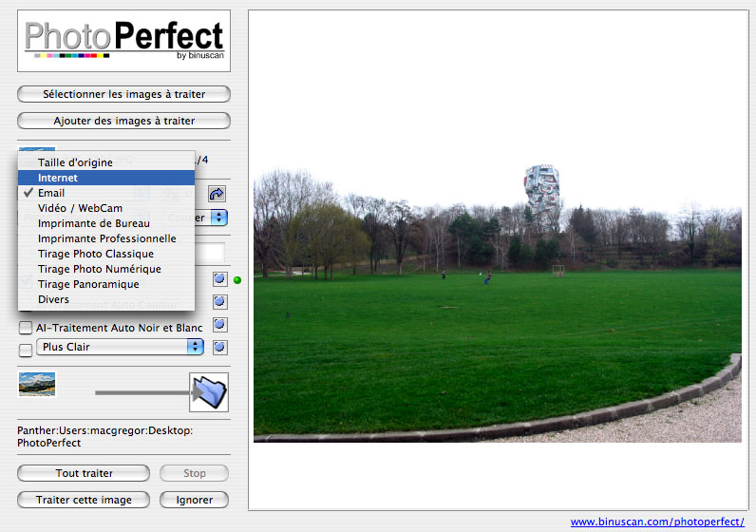Open settings icon for Plus Clair row
This screenshot has height=532, width=756.
[219, 347]
